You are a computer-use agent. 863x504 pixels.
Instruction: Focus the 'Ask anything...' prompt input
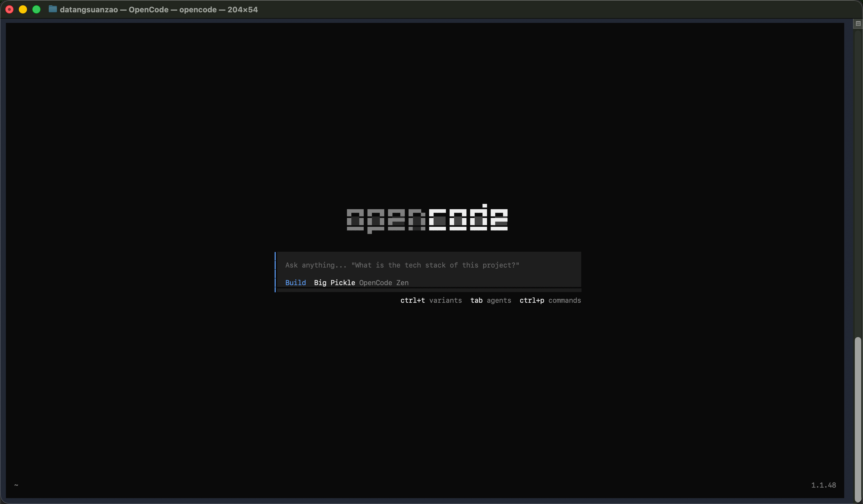point(402,265)
